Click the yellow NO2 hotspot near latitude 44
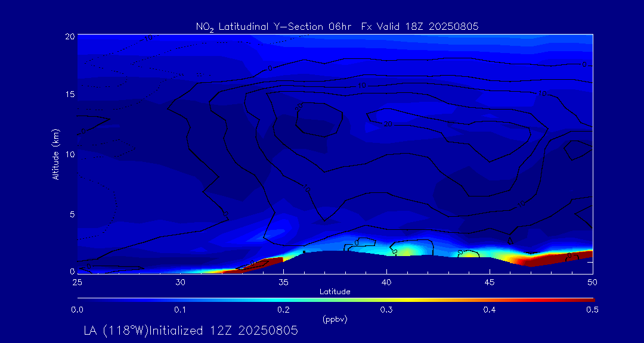Viewport: 644px width, 343px height. 468,254
